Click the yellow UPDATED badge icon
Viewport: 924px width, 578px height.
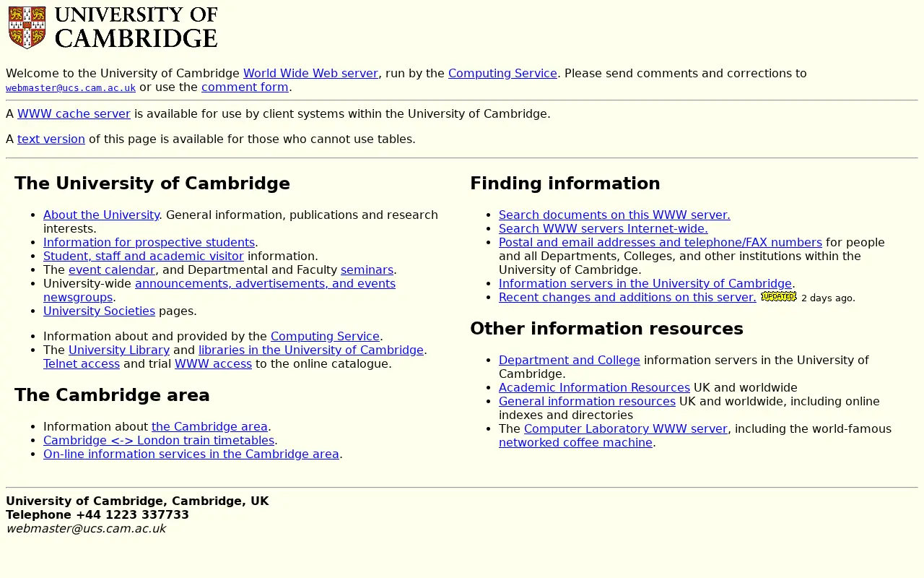(x=778, y=296)
